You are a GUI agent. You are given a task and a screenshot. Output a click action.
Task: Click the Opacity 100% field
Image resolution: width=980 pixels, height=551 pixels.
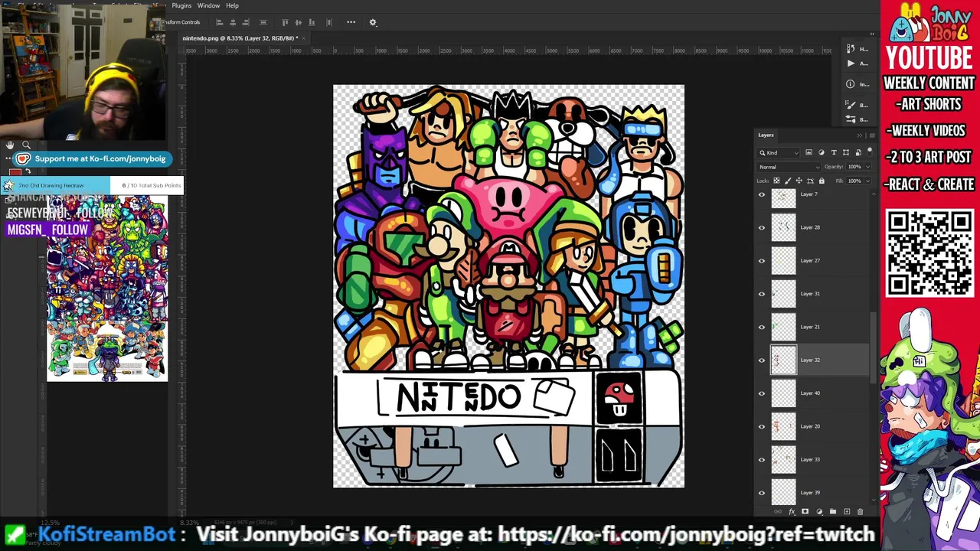(854, 167)
